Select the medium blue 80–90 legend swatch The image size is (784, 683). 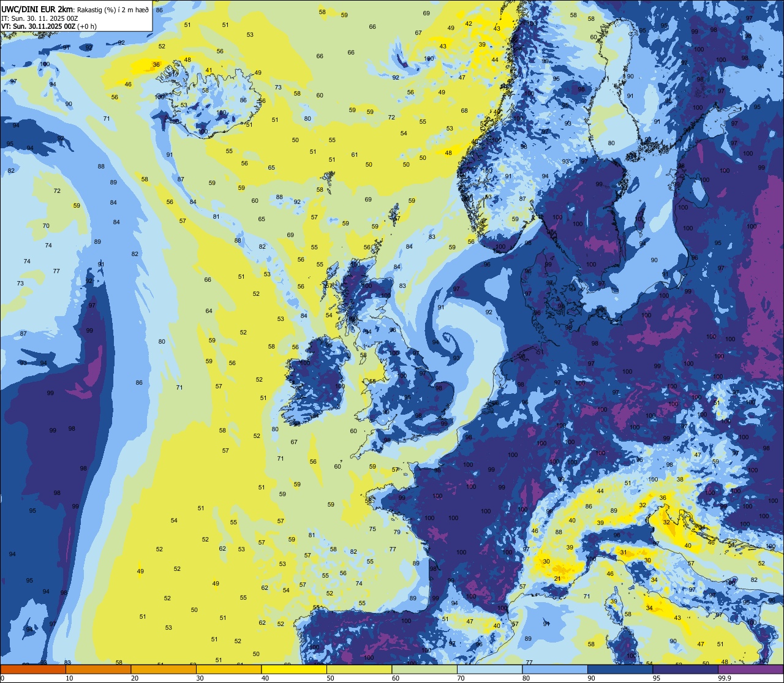pos(555,669)
